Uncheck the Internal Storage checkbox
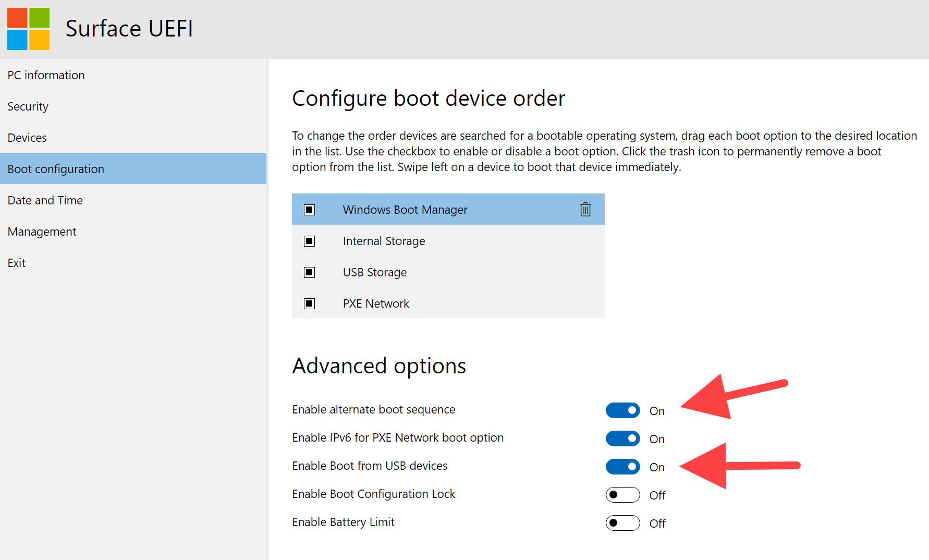 point(310,241)
